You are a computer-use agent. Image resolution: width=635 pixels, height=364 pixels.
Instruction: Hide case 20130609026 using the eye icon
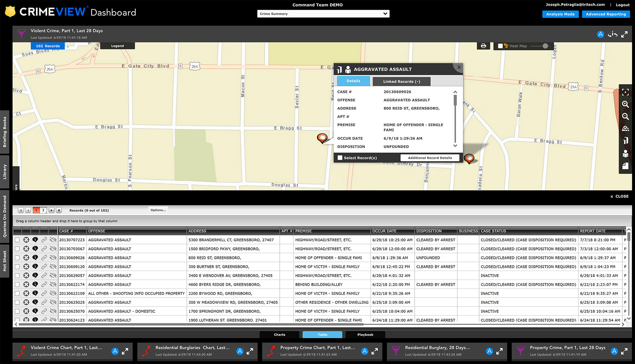point(53,258)
